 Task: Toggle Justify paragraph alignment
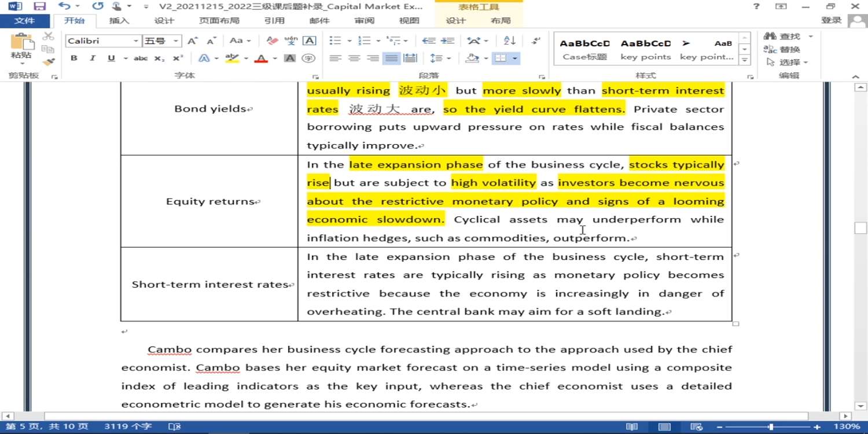pyautogui.click(x=391, y=58)
